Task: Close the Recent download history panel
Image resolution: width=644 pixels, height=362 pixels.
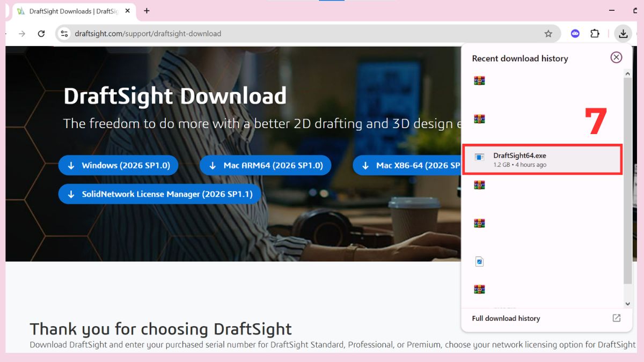Action: coord(616,57)
